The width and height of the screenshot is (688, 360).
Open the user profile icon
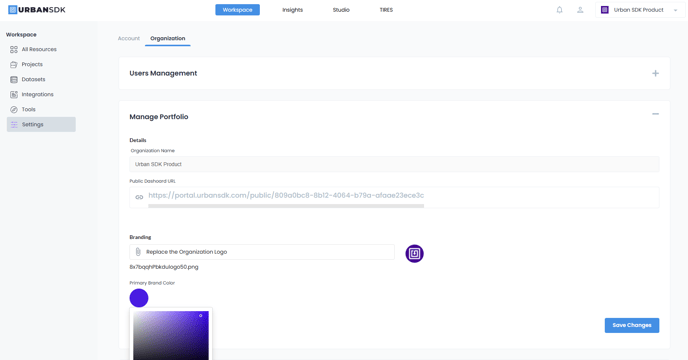580,10
